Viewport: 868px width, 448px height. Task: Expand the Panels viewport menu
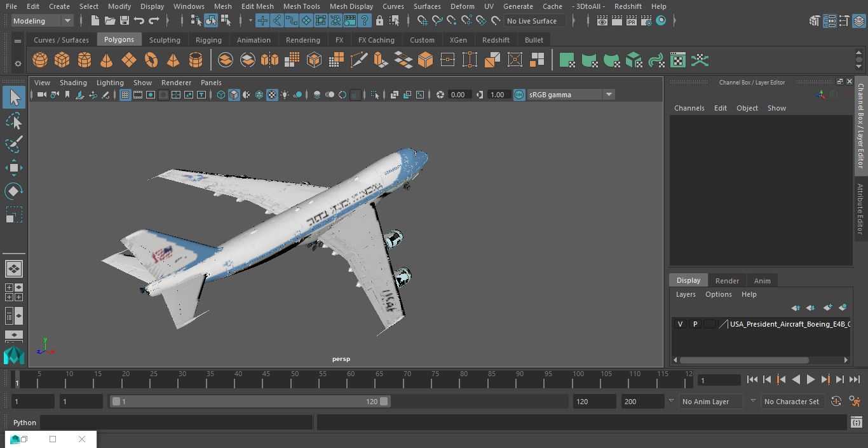pos(211,83)
